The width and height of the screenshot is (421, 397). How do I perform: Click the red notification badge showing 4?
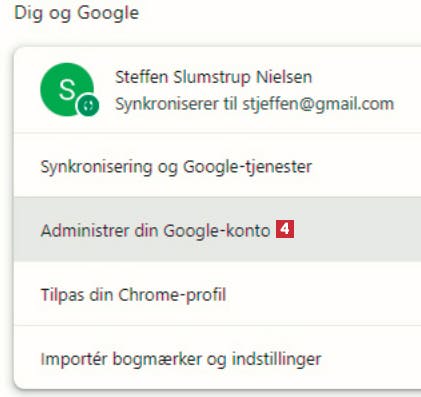coord(285,229)
